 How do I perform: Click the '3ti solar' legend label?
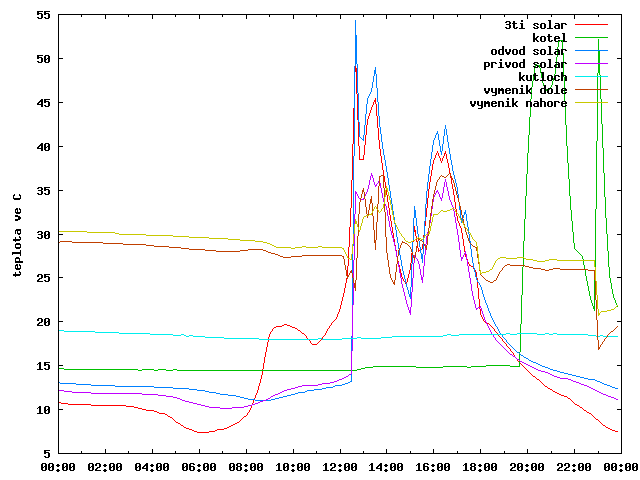click(536, 25)
